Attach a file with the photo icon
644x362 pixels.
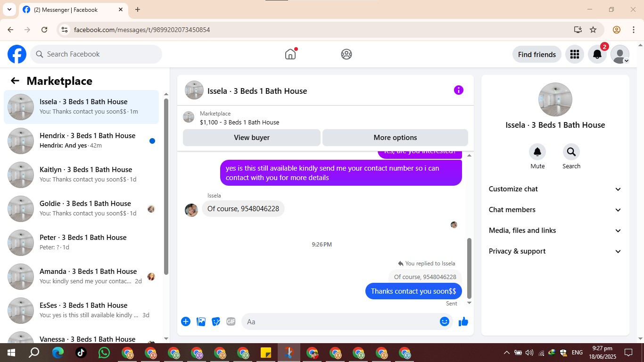tap(201, 321)
